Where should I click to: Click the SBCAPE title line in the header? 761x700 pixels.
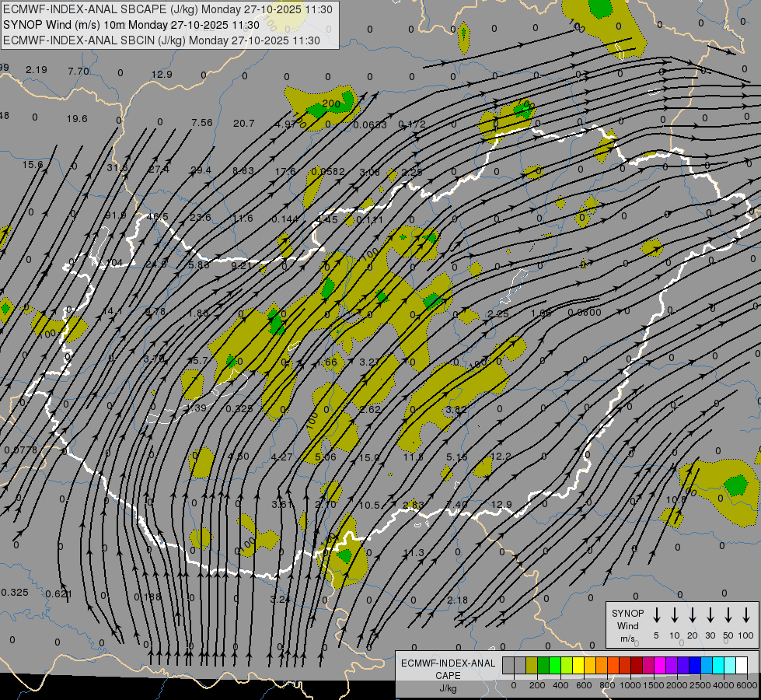(x=168, y=9)
